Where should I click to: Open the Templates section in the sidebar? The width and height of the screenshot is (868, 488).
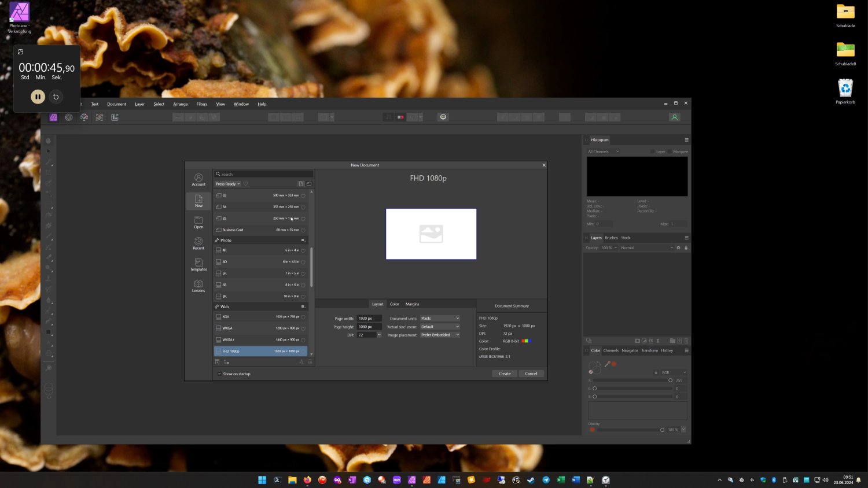pos(198,265)
